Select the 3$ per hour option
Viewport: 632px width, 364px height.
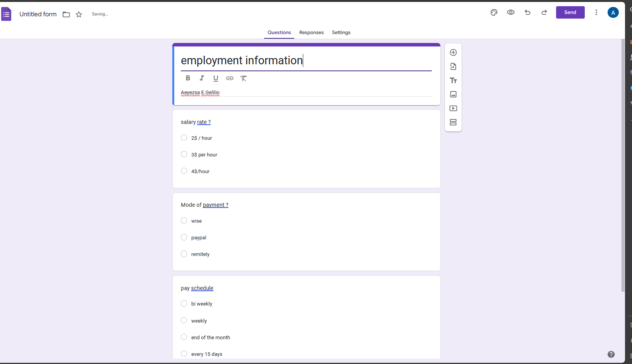(x=184, y=154)
